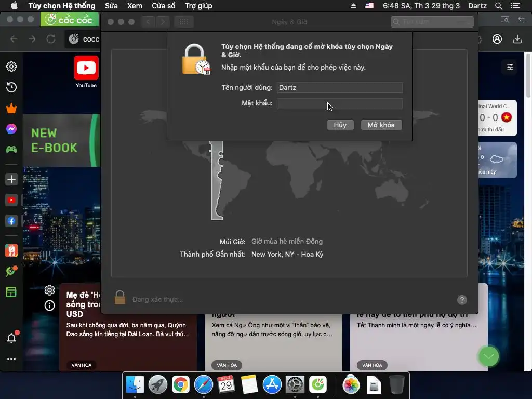Open App Store from the Dock

click(x=272, y=385)
